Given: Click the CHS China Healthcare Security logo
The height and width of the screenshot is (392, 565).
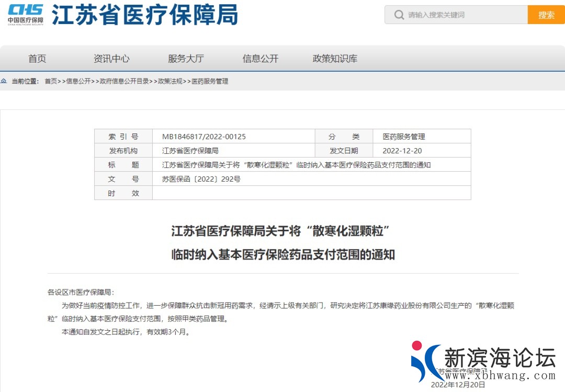Looking at the screenshot, I should click(x=25, y=14).
